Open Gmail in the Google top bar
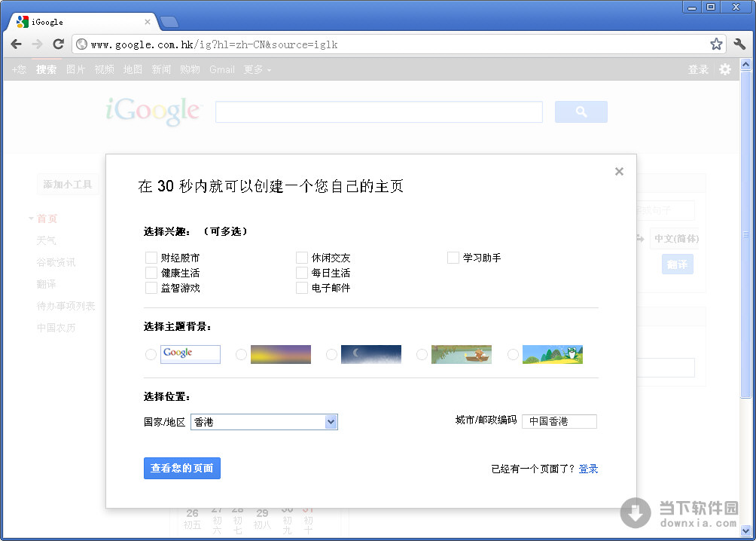The image size is (756, 541). (222, 69)
